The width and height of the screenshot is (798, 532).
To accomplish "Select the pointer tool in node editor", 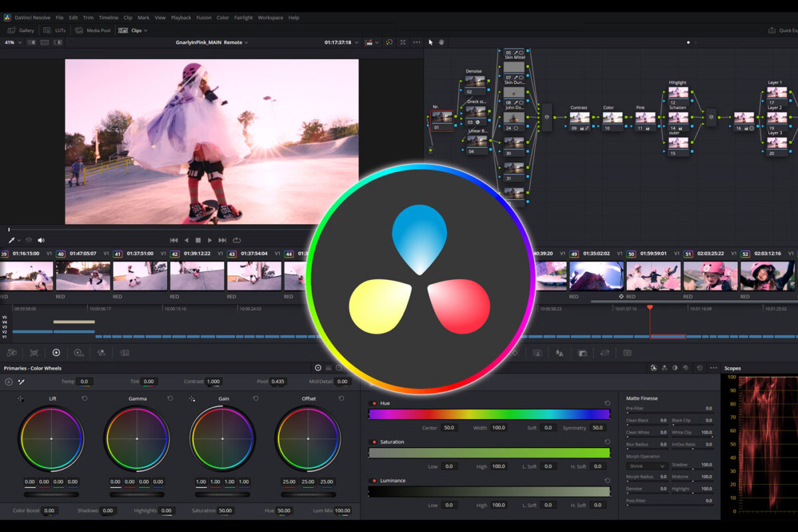I will coord(431,42).
